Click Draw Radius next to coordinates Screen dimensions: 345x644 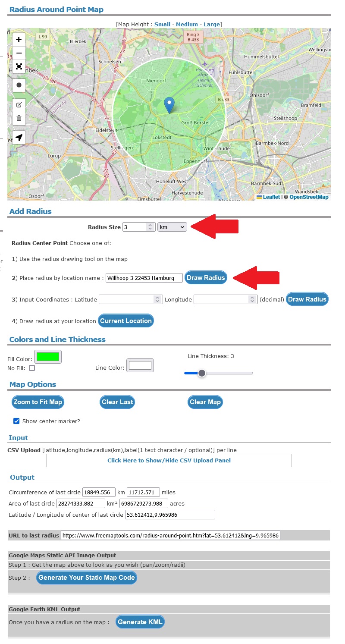point(307,299)
